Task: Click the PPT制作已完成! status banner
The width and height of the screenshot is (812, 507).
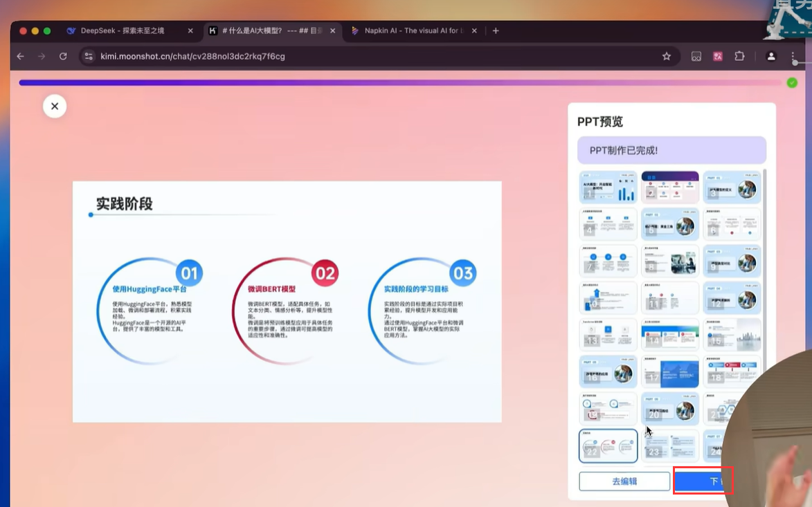Action: [671, 151]
